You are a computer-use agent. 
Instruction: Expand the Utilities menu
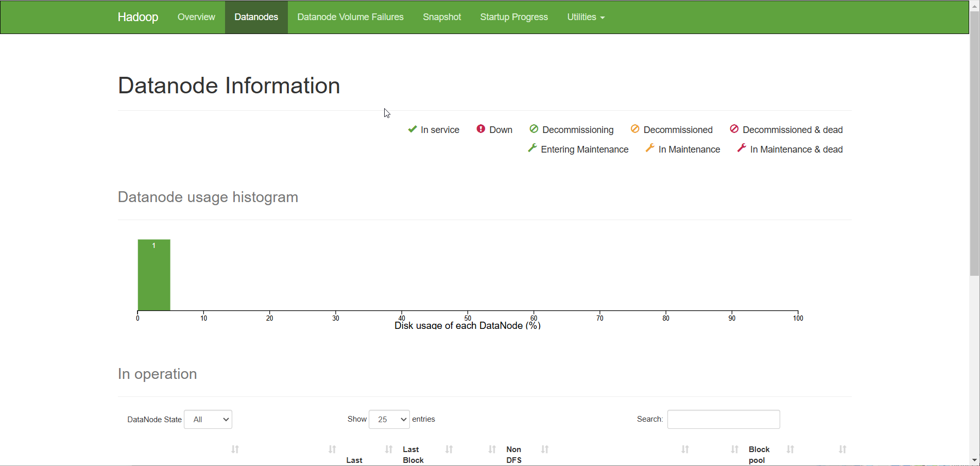point(586,17)
